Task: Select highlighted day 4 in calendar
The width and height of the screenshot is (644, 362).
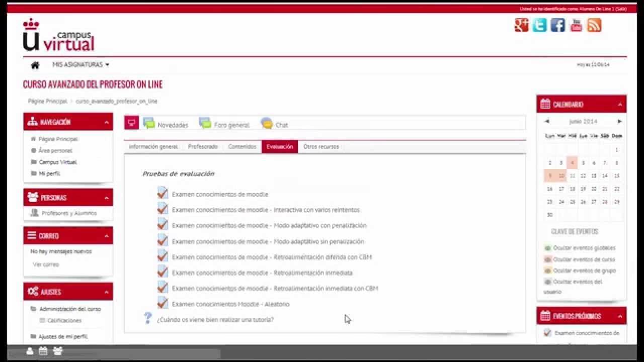Action: point(572,162)
